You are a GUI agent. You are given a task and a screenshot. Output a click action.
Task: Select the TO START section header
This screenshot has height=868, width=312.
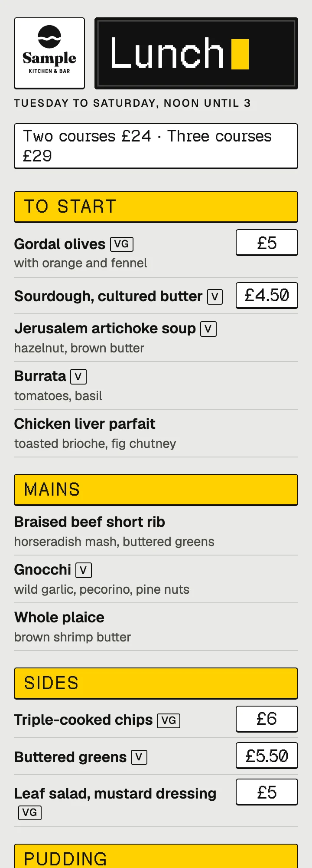156,207
